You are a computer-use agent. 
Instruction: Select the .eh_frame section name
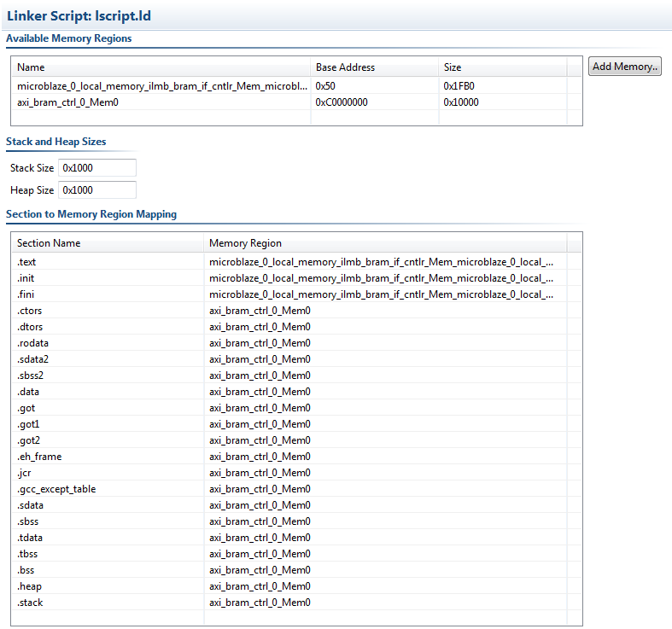coord(39,457)
